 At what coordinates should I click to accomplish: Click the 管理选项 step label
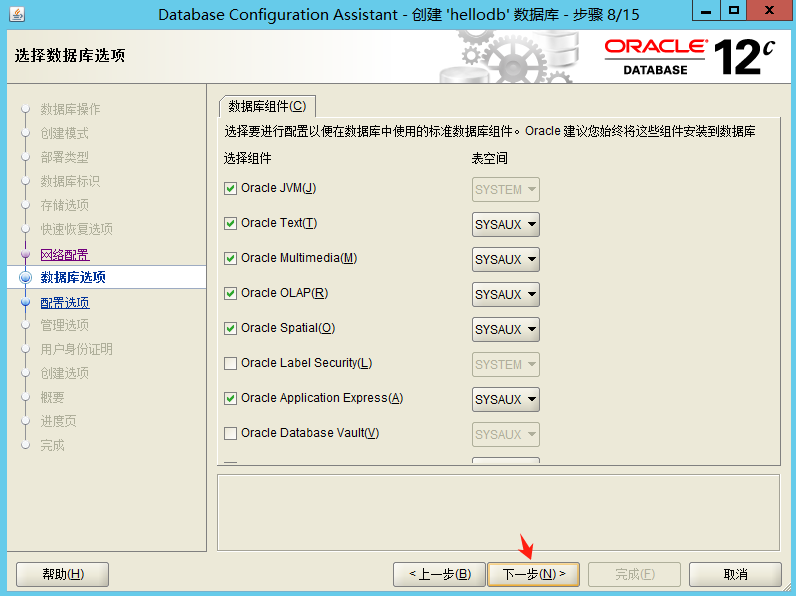(x=64, y=325)
